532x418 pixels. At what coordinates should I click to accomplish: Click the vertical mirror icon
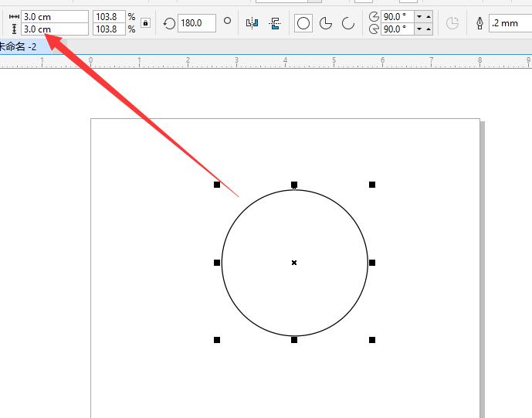[274, 23]
